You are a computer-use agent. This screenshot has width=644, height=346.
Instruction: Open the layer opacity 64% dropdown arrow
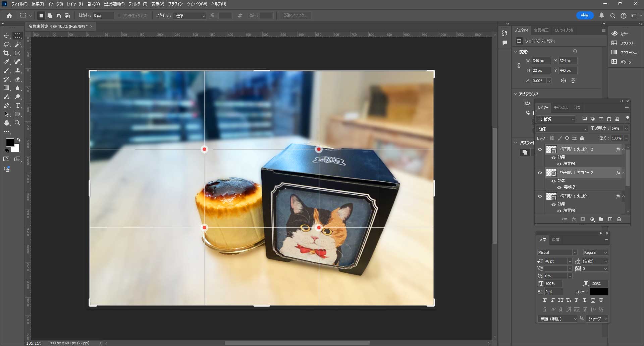click(626, 129)
